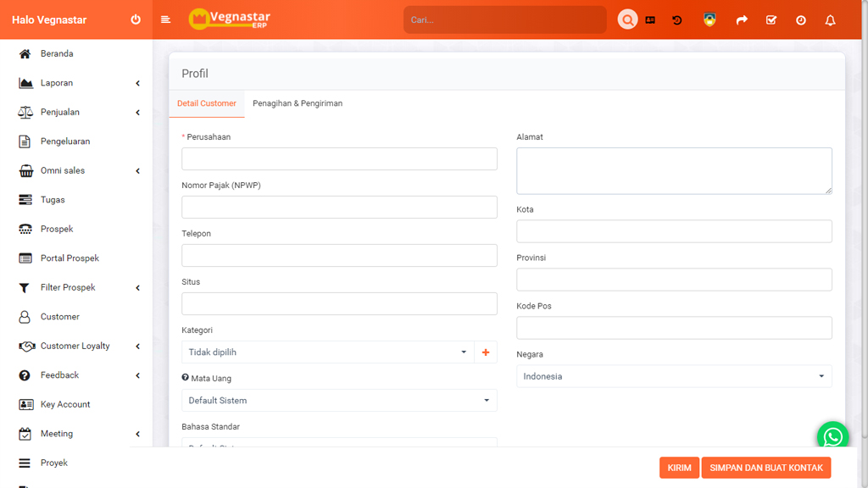Open the history icon in top bar

(677, 19)
